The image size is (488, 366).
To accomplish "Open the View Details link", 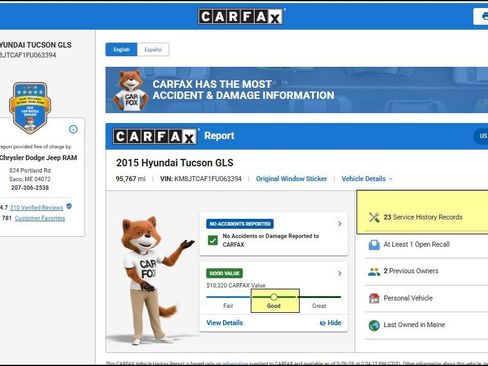I will click(225, 323).
